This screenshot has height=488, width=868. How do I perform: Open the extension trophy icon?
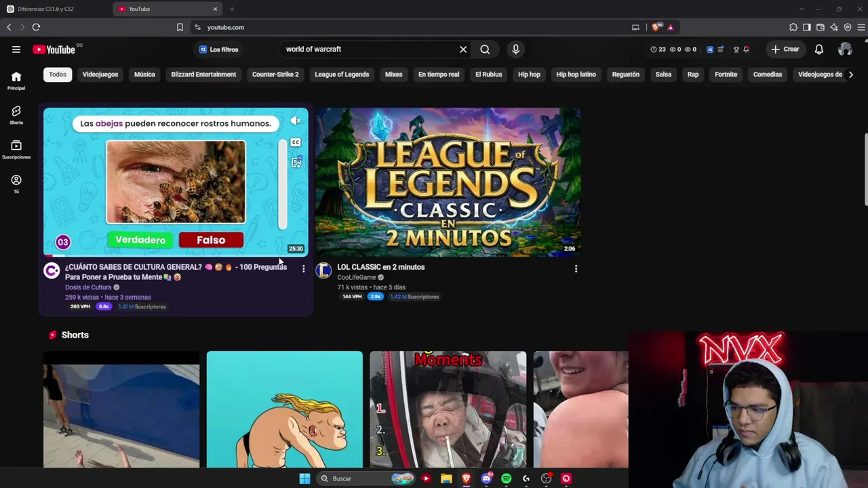tap(736, 49)
